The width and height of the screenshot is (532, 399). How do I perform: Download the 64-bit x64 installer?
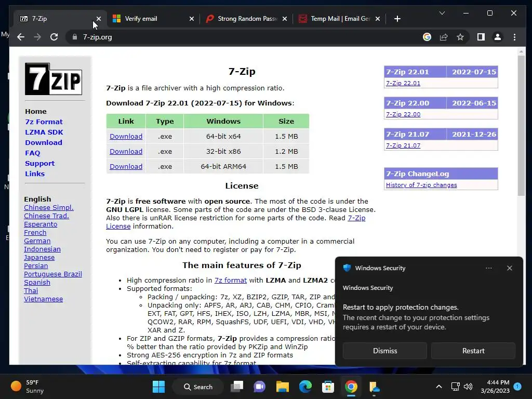(x=126, y=137)
